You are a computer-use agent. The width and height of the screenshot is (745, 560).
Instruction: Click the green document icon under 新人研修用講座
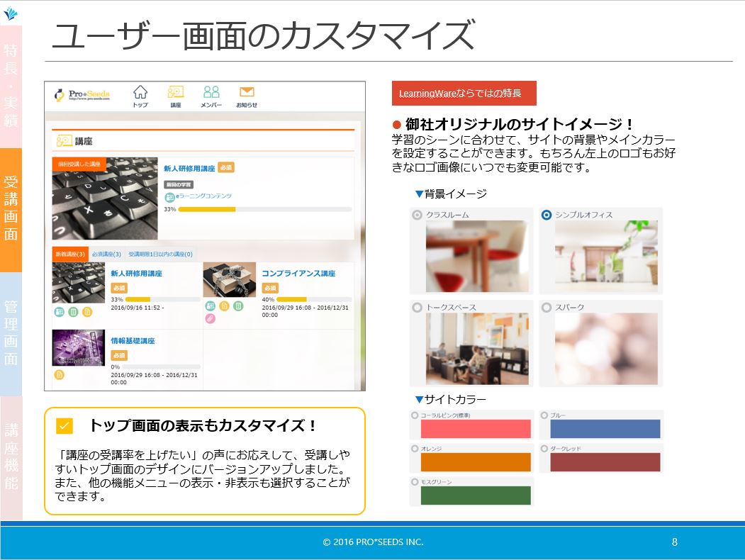72,310
